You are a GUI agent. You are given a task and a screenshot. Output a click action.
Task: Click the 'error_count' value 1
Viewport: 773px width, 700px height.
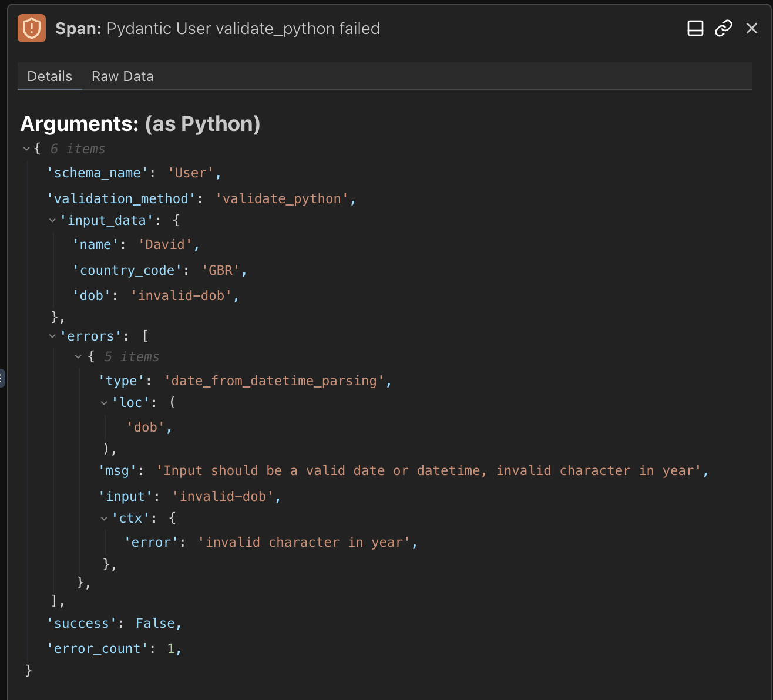click(x=171, y=649)
